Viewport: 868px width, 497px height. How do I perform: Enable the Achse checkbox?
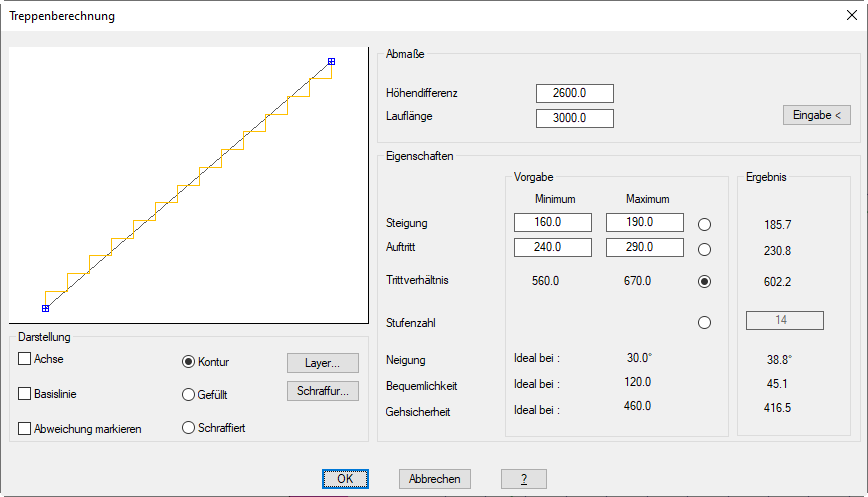click(x=25, y=359)
